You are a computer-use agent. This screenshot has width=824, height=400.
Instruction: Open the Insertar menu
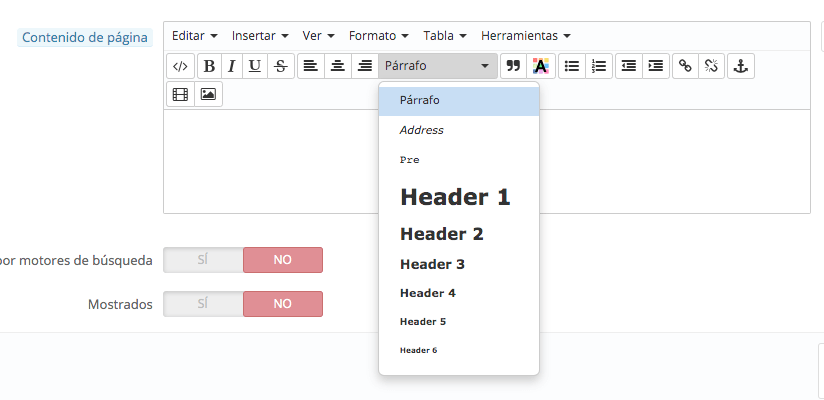260,36
